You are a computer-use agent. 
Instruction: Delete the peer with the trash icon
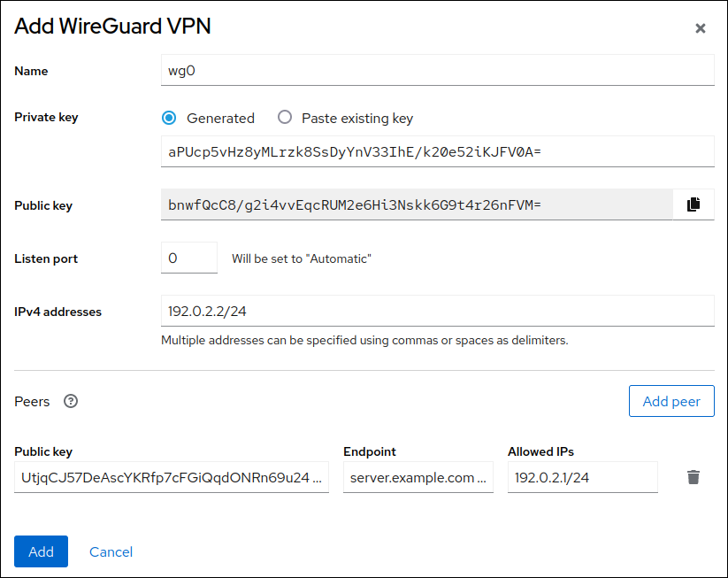(x=694, y=477)
